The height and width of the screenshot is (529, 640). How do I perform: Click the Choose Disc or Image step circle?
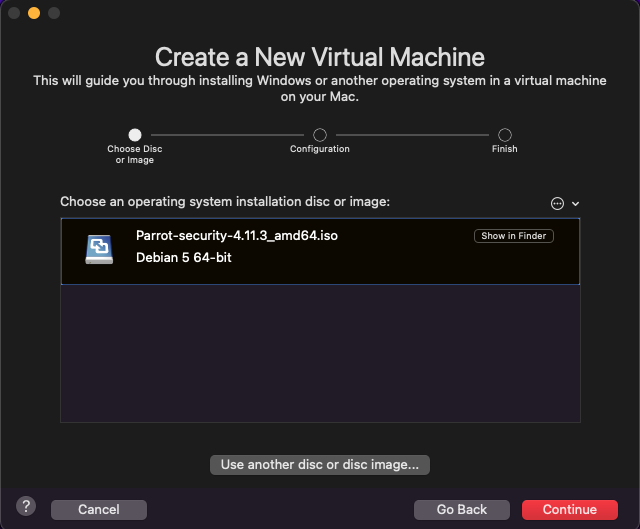tap(135, 135)
